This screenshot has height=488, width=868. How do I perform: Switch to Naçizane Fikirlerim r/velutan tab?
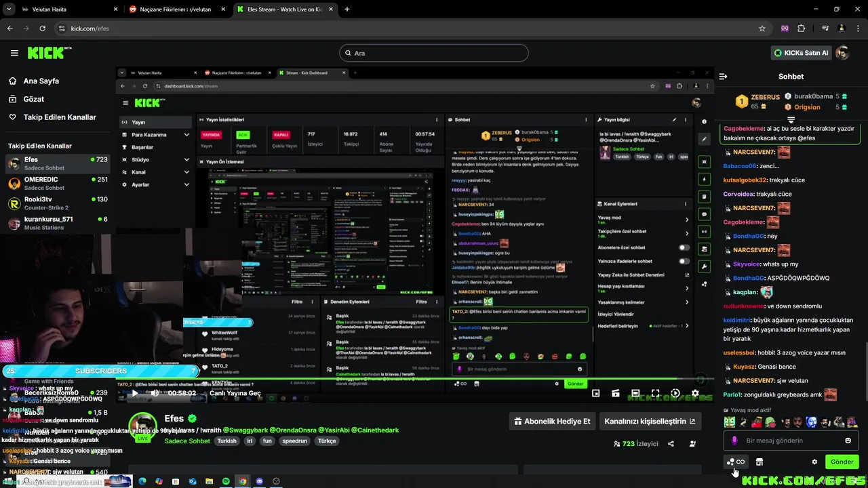tap(176, 9)
